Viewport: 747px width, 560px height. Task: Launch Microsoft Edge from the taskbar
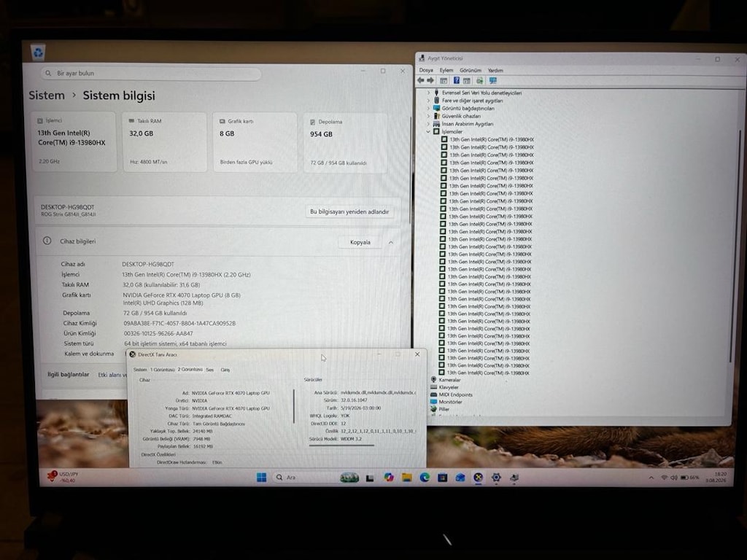425,477
